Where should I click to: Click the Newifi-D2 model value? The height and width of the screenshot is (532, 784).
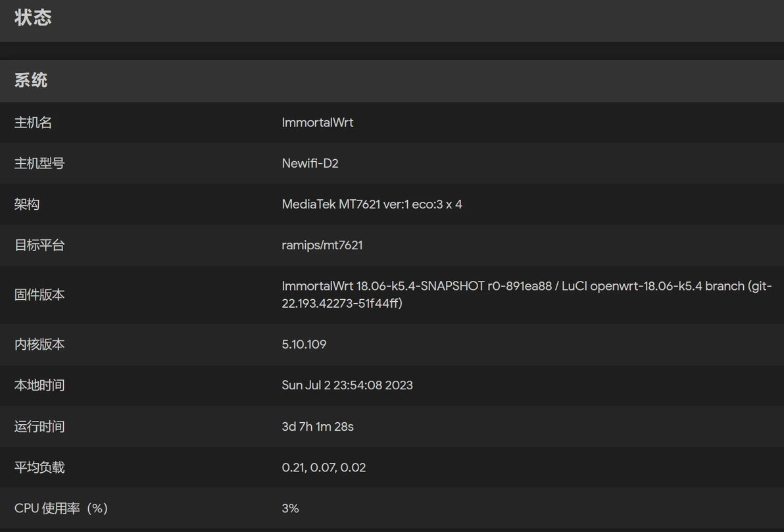[x=310, y=163]
